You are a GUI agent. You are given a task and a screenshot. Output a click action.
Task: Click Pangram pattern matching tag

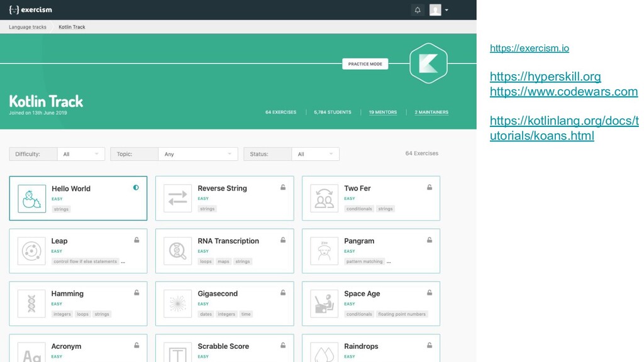[x=364, y=261]
